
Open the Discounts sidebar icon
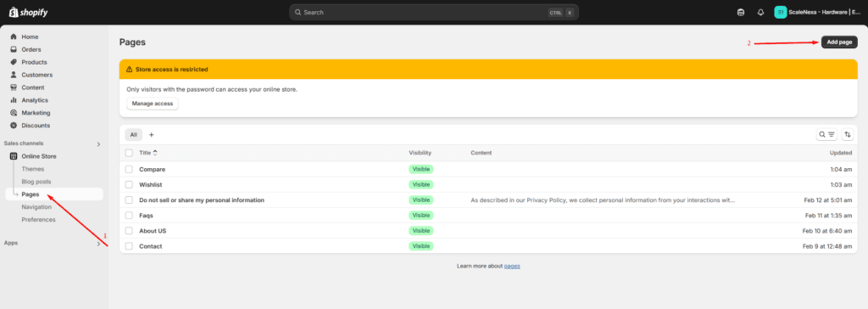tap(14, 126)
